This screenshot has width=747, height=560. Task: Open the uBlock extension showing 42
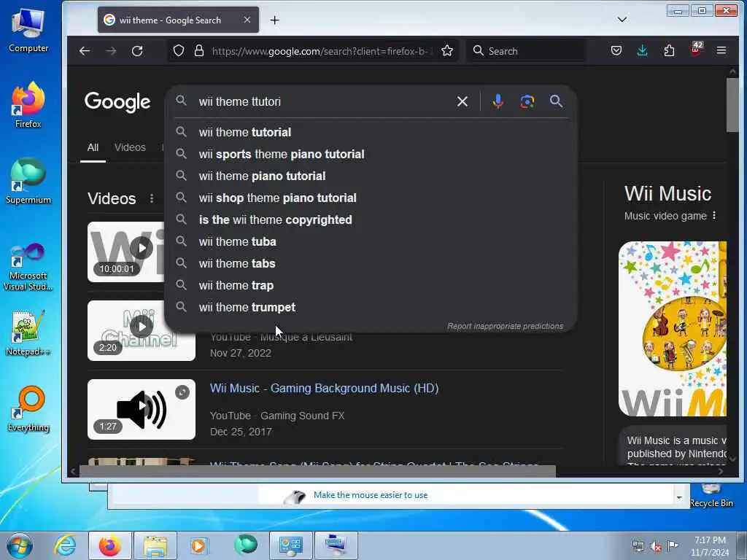coord(695,50)
